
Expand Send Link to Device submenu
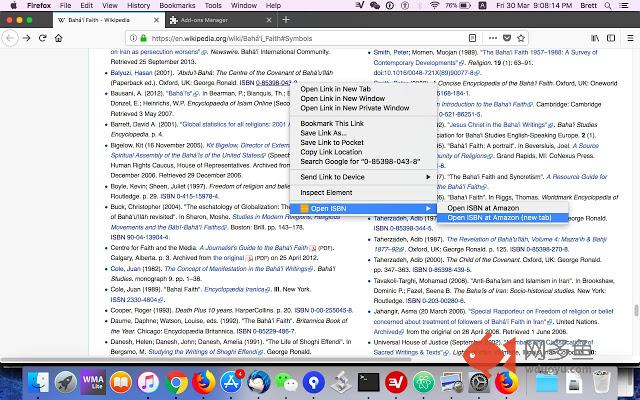363,177
